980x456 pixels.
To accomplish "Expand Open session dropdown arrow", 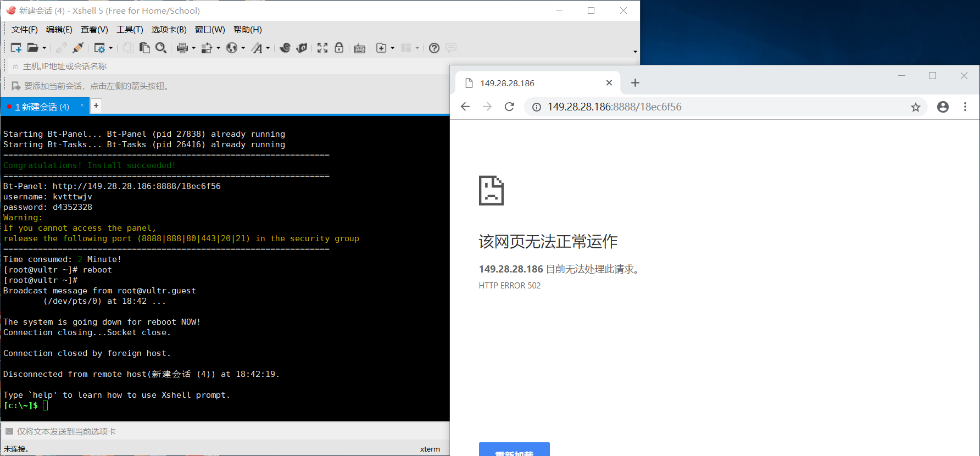I will 44,48.
